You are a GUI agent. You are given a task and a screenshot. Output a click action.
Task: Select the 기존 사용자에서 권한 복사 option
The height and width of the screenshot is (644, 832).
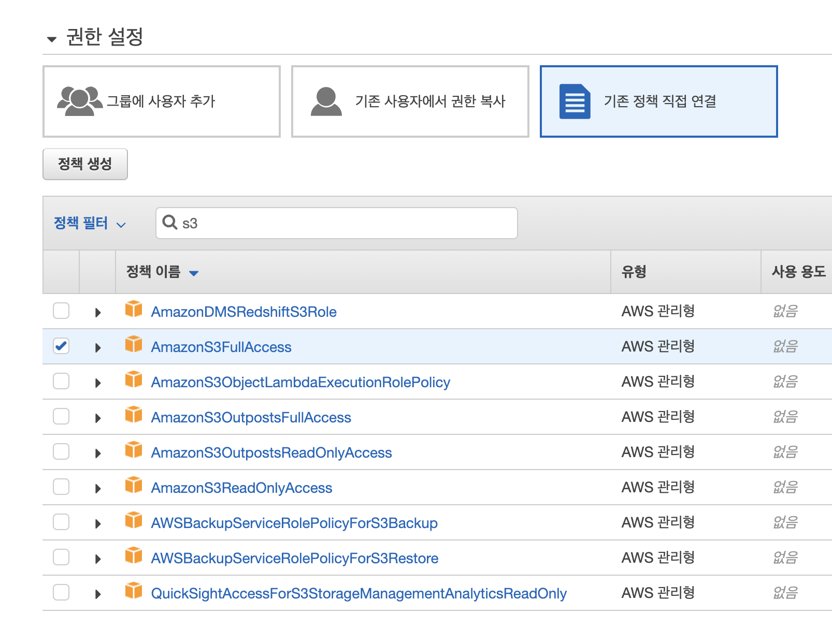point(410,101)
